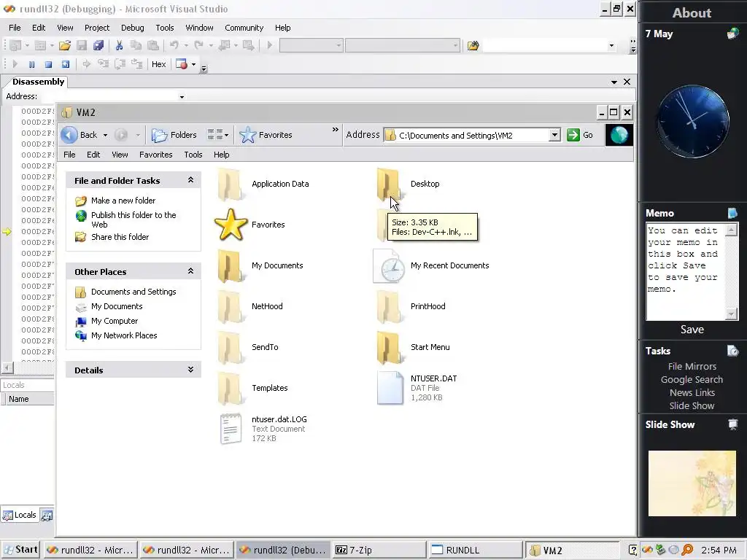The image size is (747, 560).
Task: Open the Tools menu in VM2 Explorer
Action: (193, 155)
